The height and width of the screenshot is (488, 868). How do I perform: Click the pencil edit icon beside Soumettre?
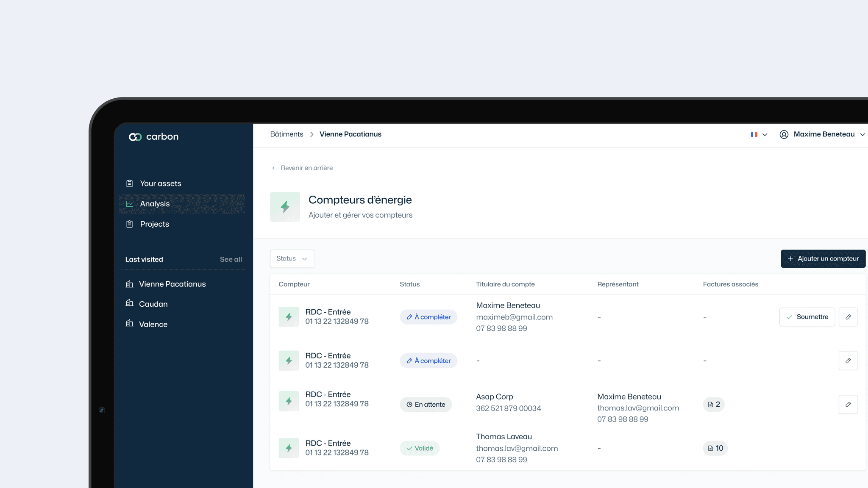[848, 317]
